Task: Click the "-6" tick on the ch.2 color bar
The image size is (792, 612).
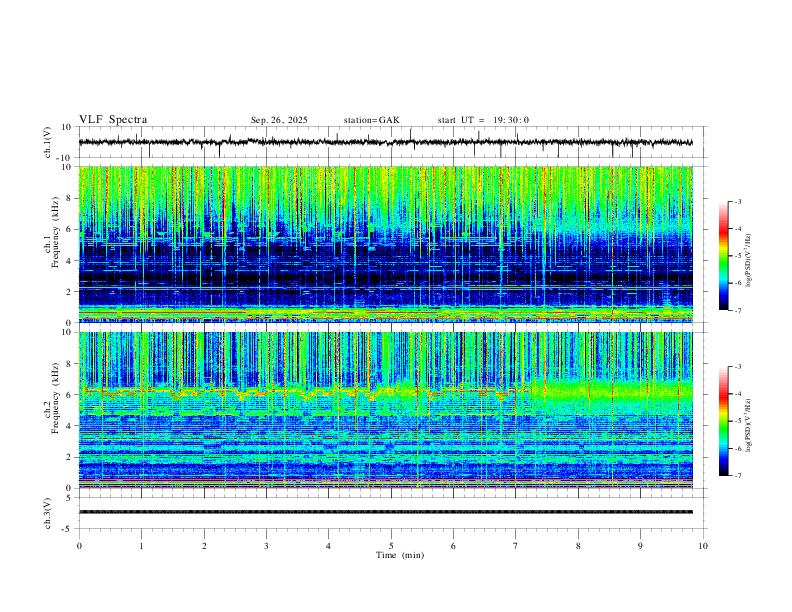Action: (x=737, y=448)
